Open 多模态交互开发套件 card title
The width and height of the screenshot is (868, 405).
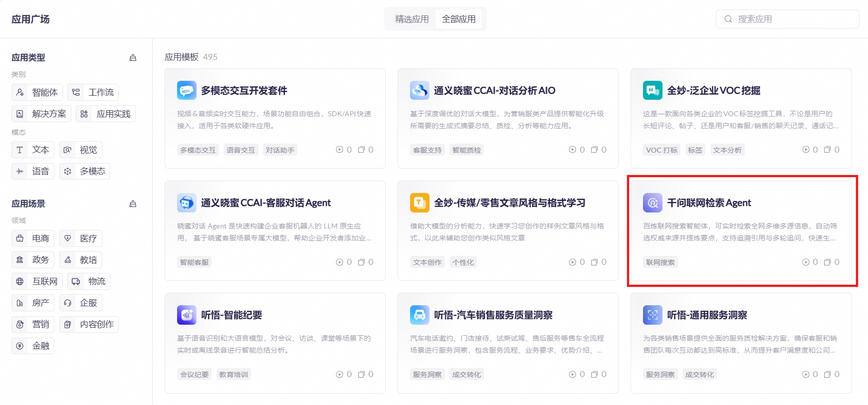pos(244,90)
